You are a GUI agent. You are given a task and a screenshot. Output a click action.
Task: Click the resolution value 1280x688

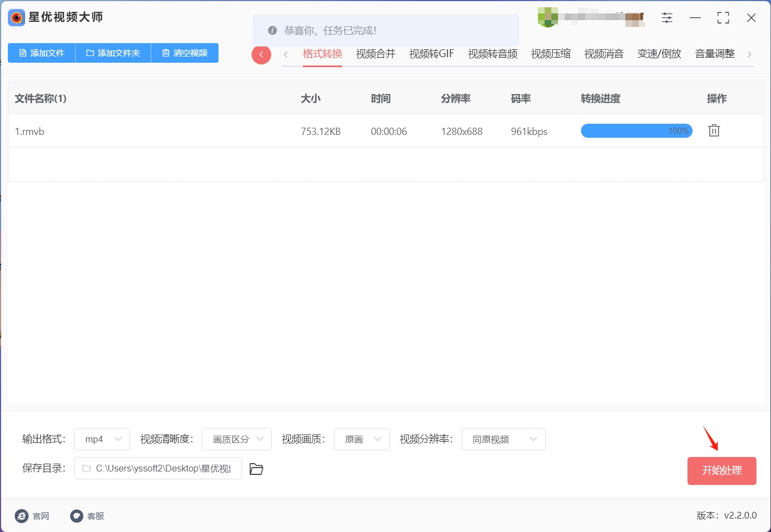tap(462, 132)
